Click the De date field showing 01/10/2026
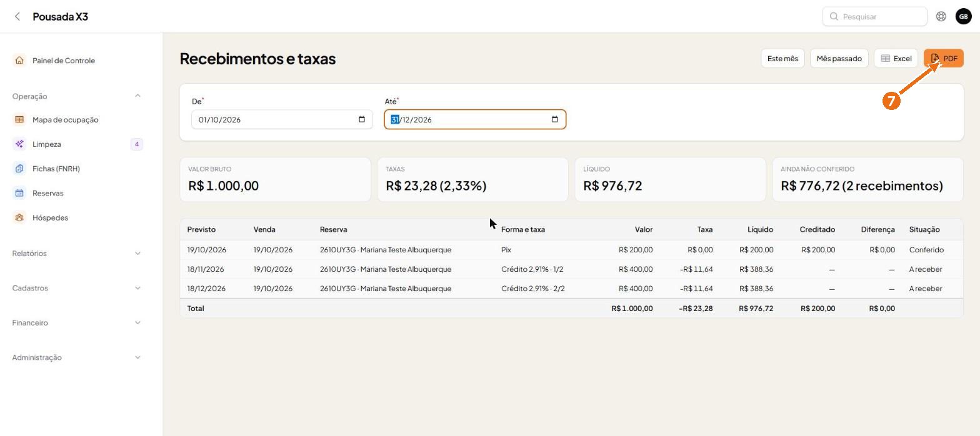 [282, 119]
